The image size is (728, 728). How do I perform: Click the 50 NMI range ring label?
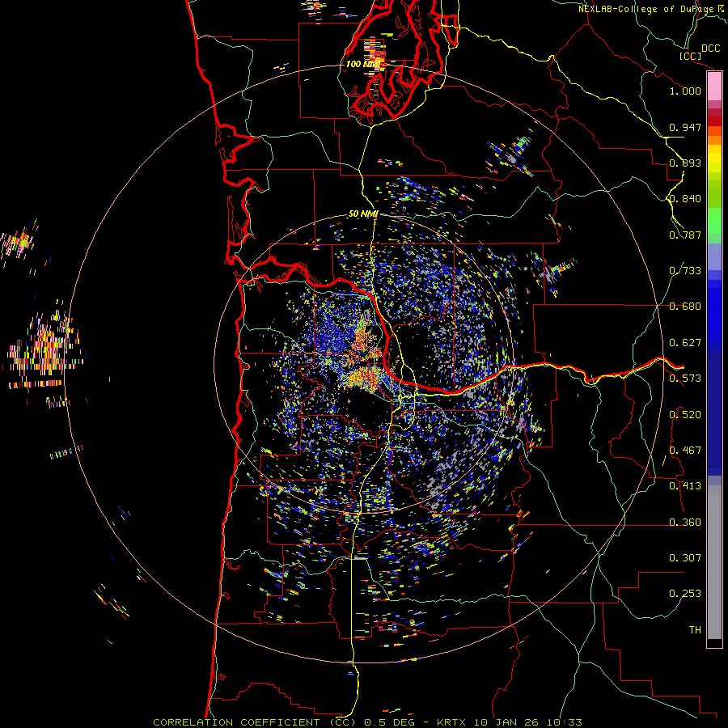coord(363,214)
